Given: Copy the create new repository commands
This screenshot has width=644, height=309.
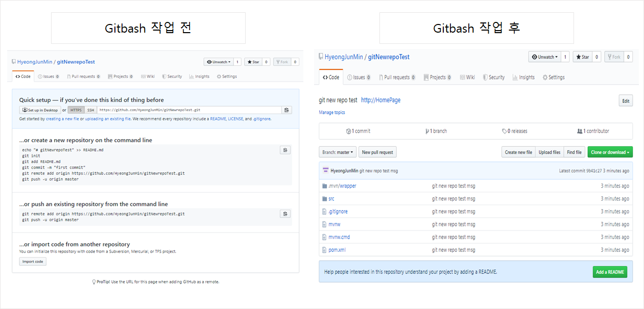Looking at the screenshot, I should tap(286, 150).
